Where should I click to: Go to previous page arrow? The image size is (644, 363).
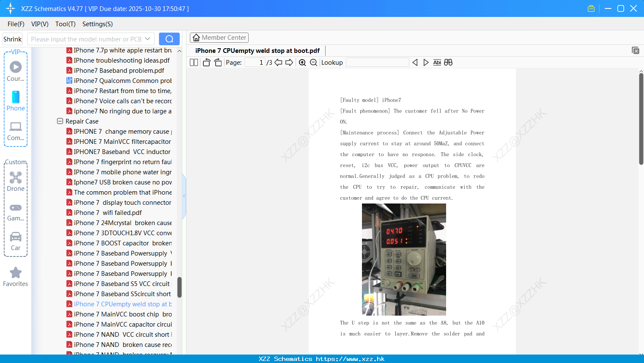click(x=278, y=62)
